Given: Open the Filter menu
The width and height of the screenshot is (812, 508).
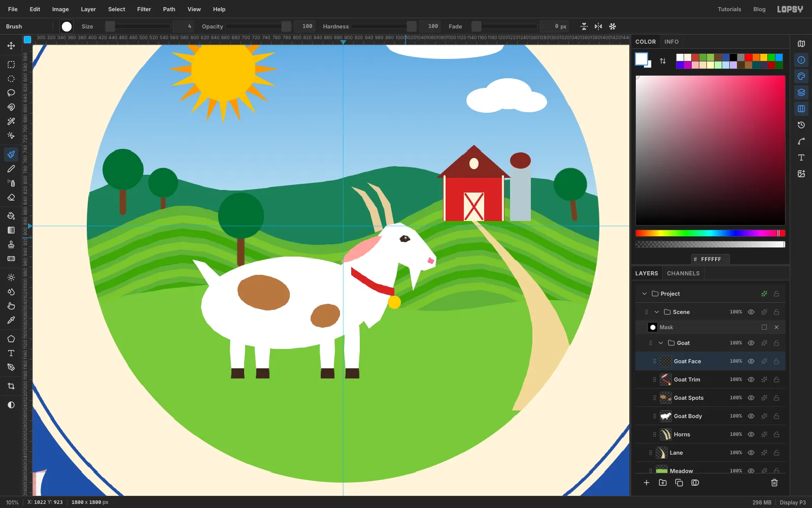Looking at the screenshot, I should 144,9.
